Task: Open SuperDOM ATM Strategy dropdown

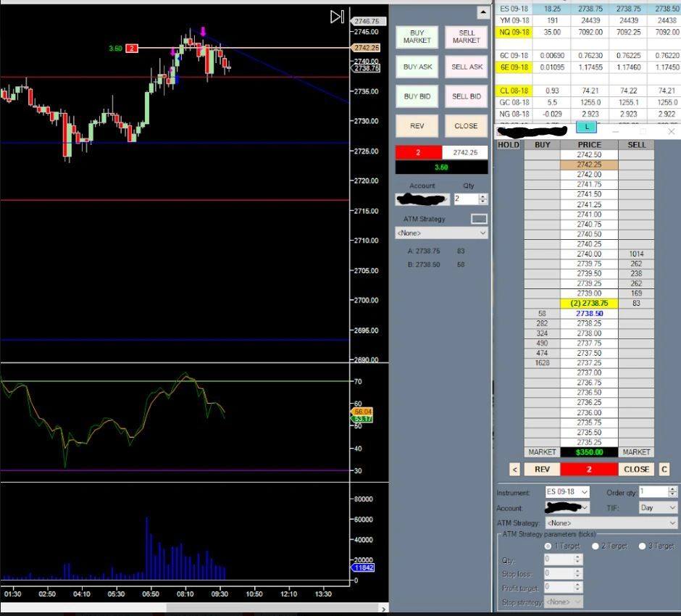Action: (x=611, y=523)
